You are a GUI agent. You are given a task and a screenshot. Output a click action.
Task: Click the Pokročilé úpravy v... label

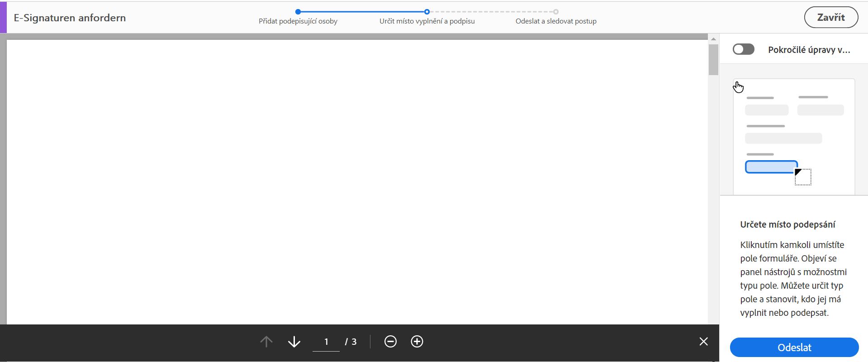809,50
